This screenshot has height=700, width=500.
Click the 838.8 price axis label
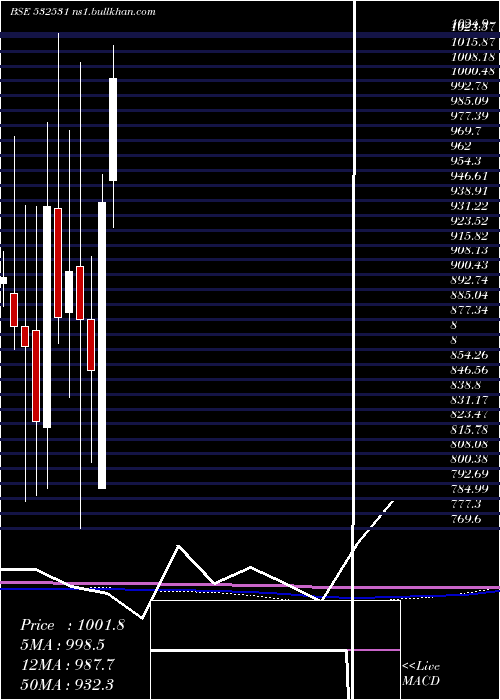(x=466, y=384)
